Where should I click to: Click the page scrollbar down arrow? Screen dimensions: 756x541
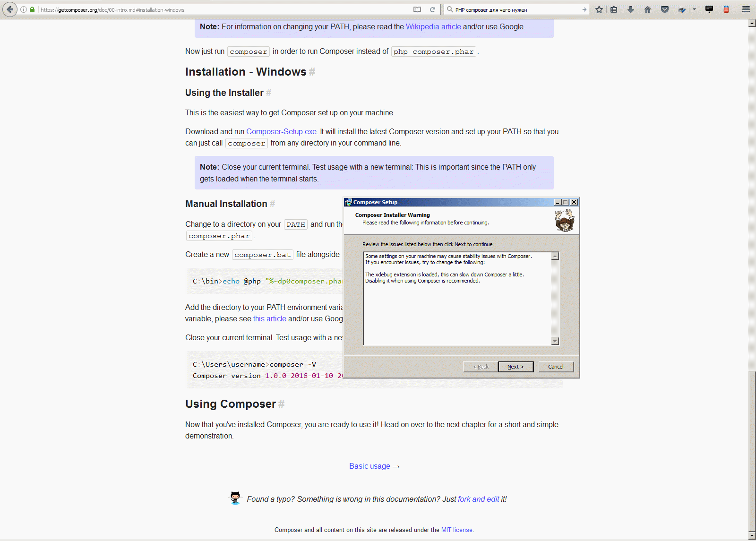click(752, 536)
